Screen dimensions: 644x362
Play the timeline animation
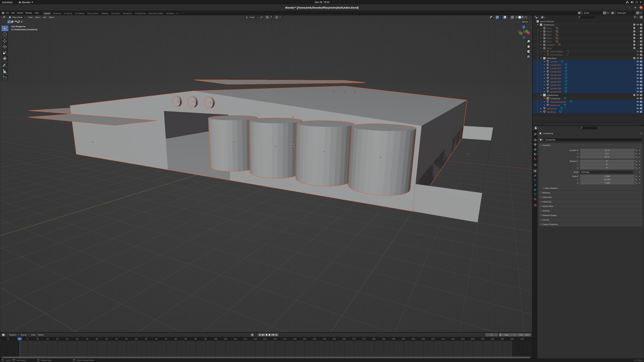pos(270,335)
